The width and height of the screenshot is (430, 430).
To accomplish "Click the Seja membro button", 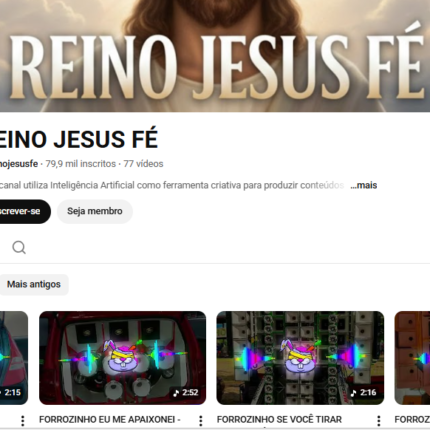I will (x=95, y=211).
